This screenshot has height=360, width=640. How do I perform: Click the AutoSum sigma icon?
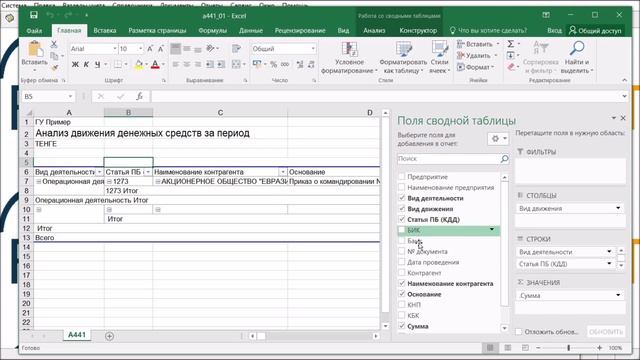point(511,44)
